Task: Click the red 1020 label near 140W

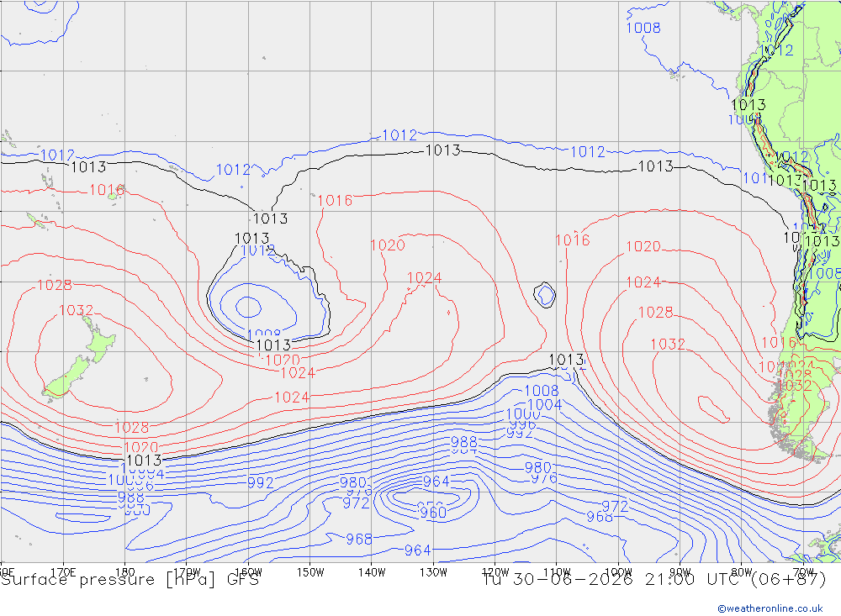Action: point(388,245)
